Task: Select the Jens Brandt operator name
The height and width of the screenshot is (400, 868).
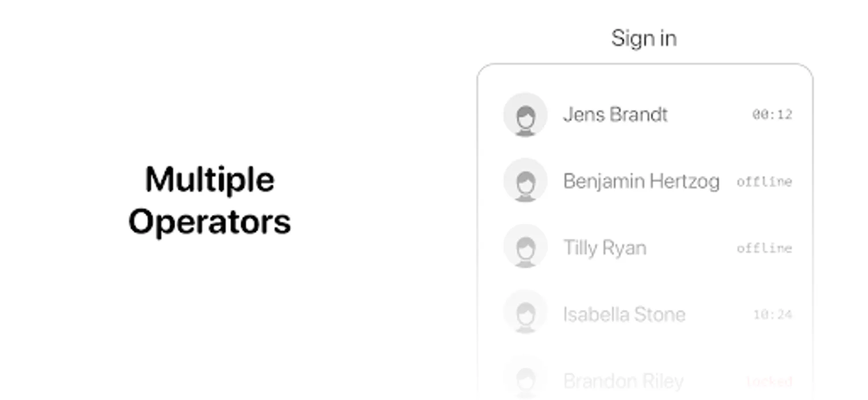Action: (615, 115)
